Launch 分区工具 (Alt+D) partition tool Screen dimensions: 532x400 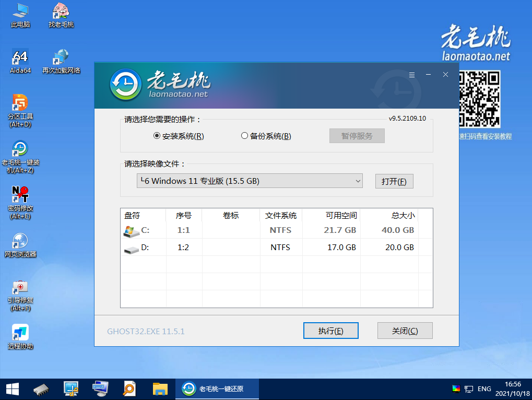20,111
